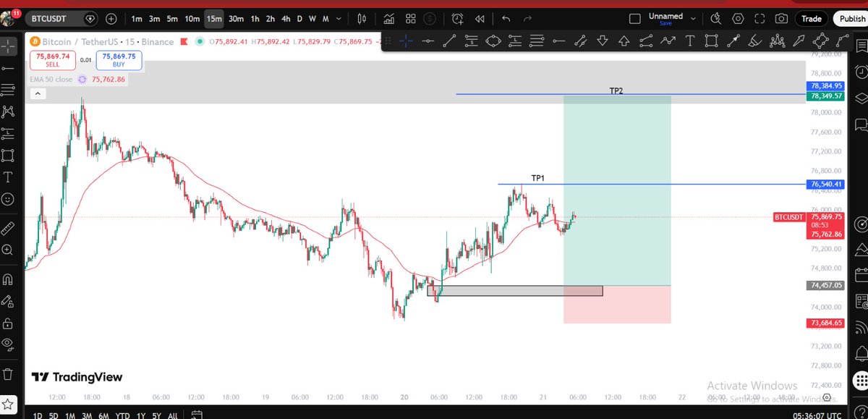
Task: Switch to 1m timeframe
Action: (137, 19)
